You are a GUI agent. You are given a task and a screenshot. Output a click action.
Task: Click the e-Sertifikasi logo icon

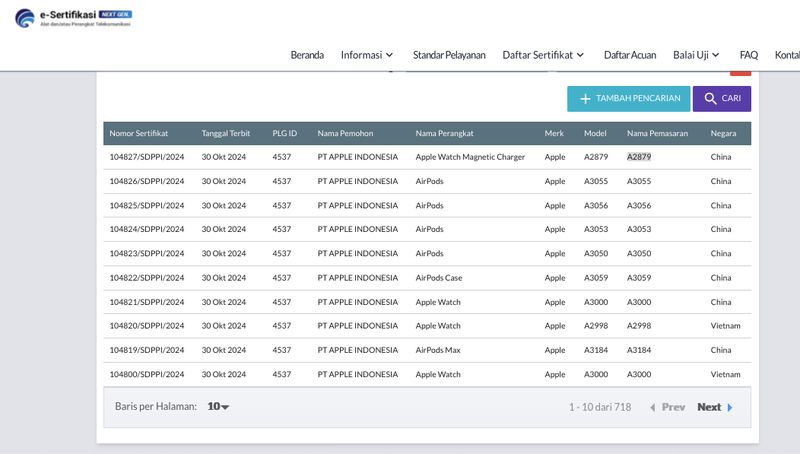pyautogui.click(x=24, y=18)
